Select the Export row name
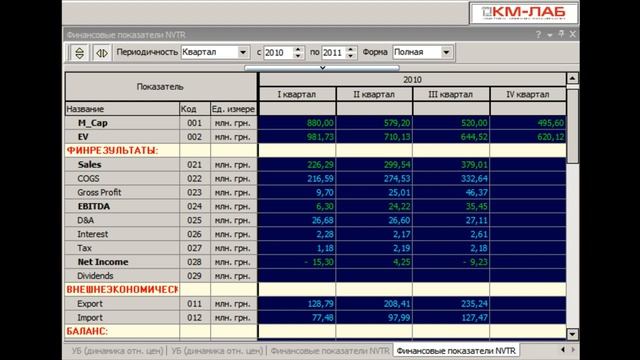 pyautogui.click(x=90, y=304)
